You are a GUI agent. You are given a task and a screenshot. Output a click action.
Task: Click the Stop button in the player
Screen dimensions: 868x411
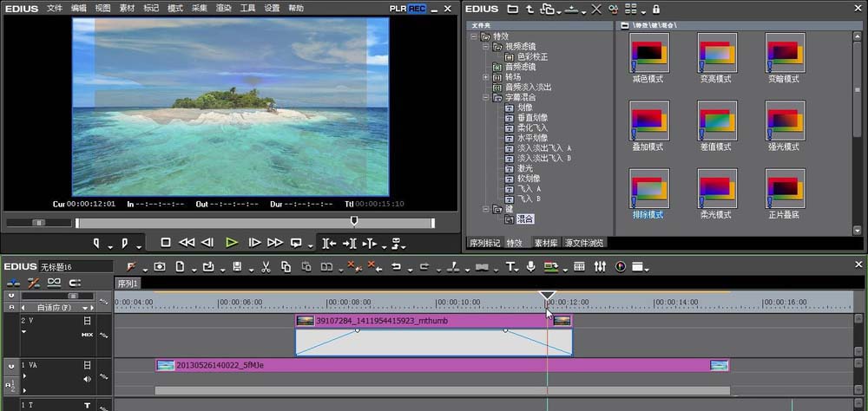point(166,243)
